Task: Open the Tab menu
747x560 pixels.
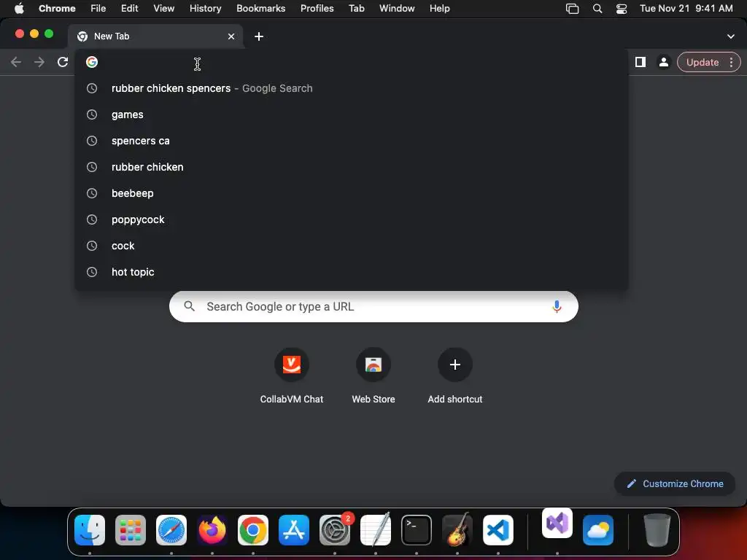Action: point(356,8)
